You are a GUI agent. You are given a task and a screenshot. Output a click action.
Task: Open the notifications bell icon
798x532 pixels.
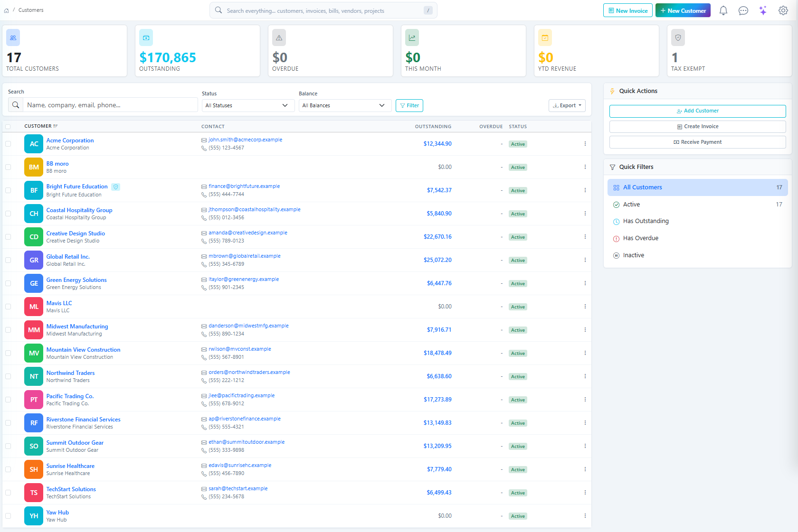(x=723, y=10)
